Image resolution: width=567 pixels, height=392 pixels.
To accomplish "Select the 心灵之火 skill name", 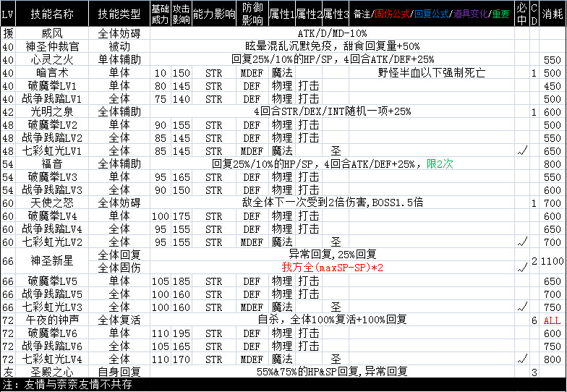I will (52, 59).
